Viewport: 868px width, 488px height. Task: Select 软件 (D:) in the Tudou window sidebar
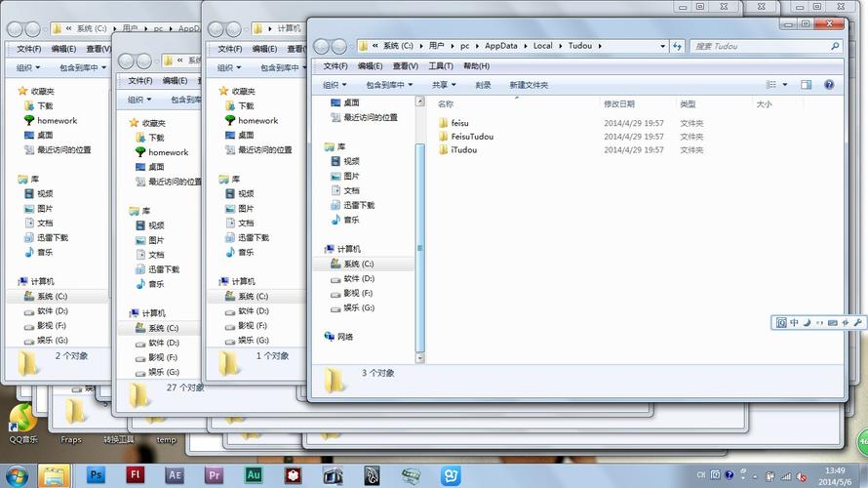point(359,278)
